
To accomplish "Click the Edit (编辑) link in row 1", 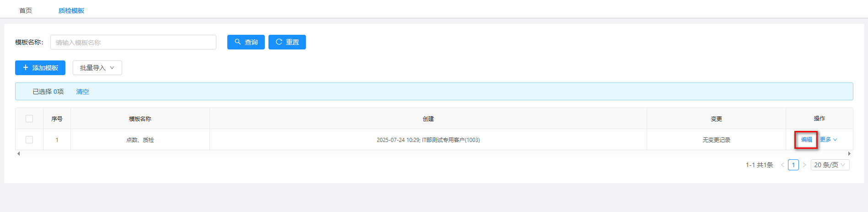I will [806, 140].
